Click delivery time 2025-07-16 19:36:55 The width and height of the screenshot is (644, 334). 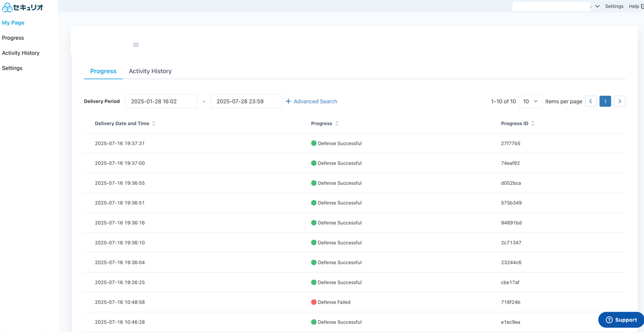[120, 183]
